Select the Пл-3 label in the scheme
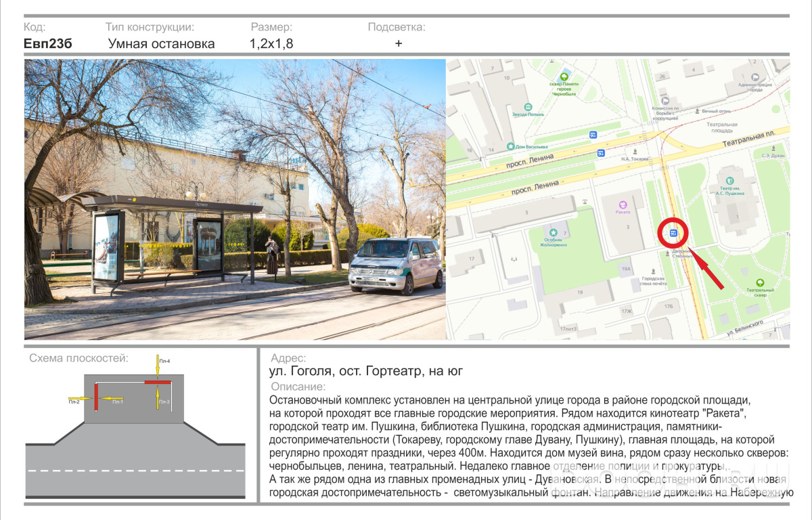This screenshot has width=812, height=520. tap(164, 402)
